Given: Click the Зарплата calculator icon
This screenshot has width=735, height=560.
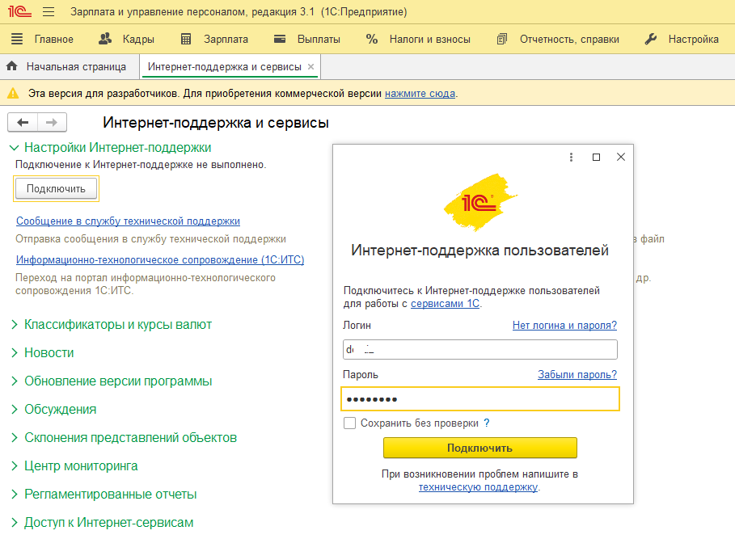Looking at the screenshot, I should tap(186, 39).
